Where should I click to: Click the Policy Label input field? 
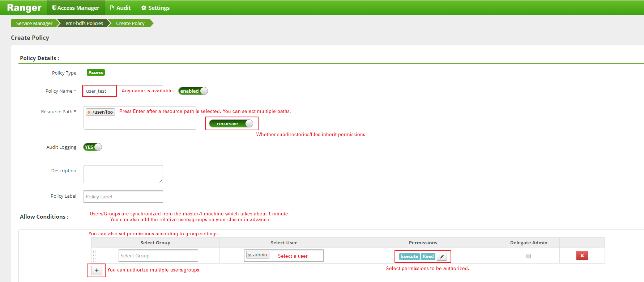click(123, 197)
